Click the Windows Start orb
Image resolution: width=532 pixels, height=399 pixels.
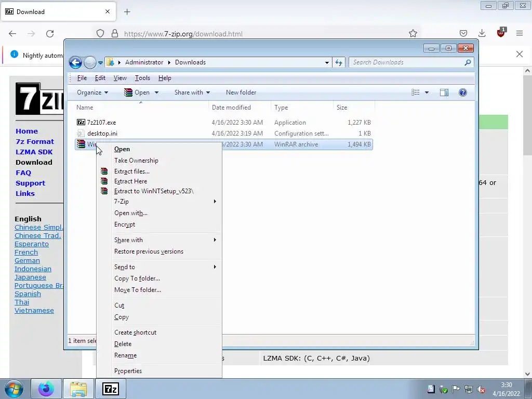click(14, 389)
